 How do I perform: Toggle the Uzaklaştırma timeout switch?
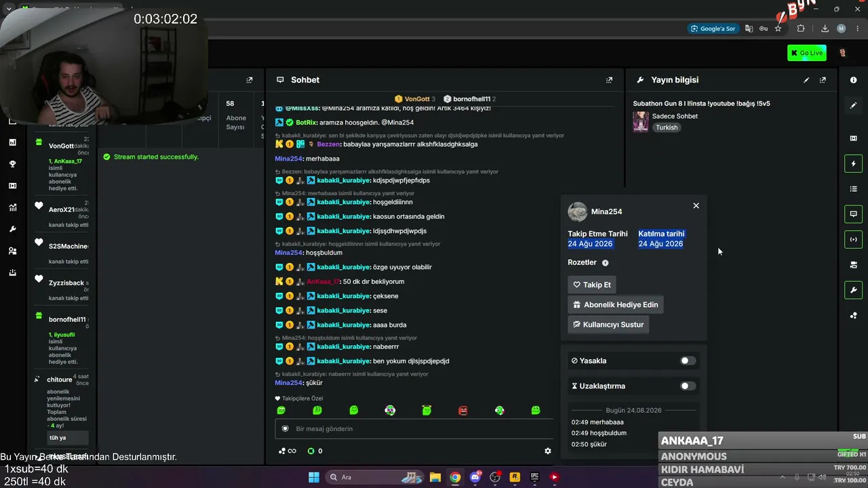click(x=688, y=386)
